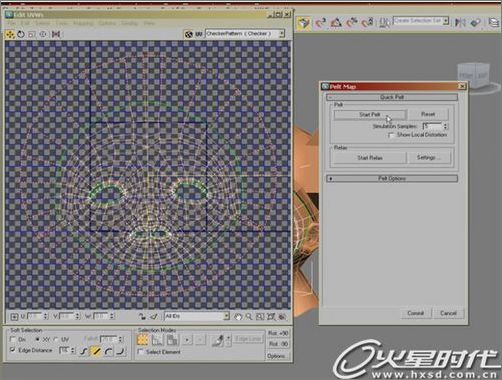Click the Reset button in Pelt Map

click(x=428, y=114)
